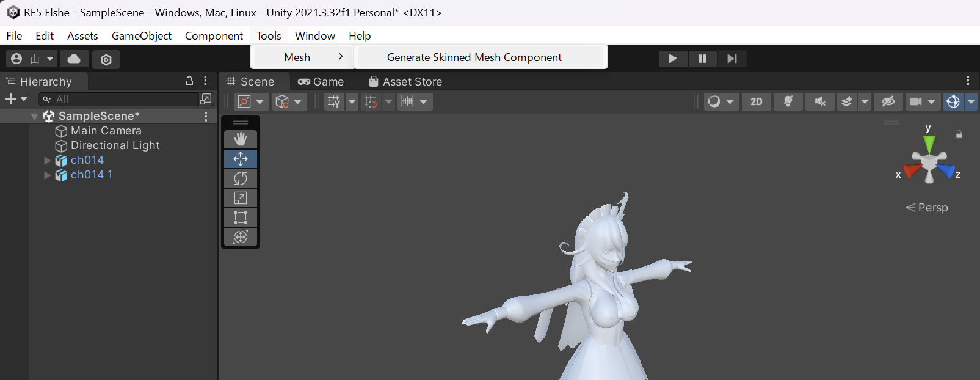Open the Hierarchy panel more-options menu

(206, 81)
